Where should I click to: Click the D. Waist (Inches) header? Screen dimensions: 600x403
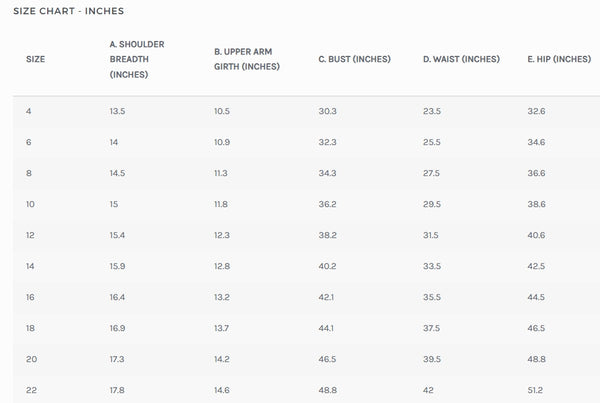pyautogui.click(x=461, y=59)
